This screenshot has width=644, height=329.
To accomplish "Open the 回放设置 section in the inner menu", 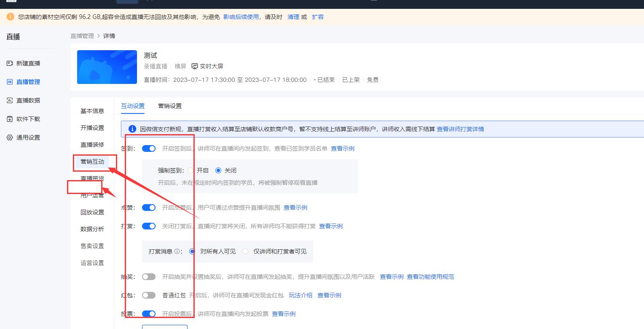I will pyautogui.click(x=92, y=212).
